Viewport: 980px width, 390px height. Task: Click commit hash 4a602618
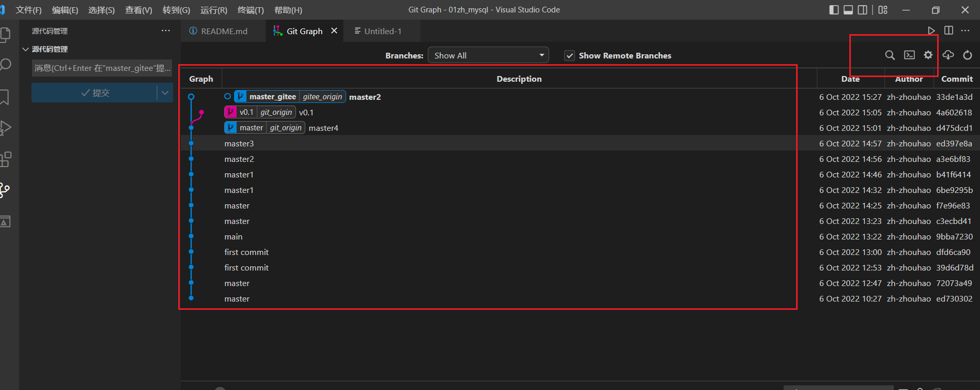point(954,112)
